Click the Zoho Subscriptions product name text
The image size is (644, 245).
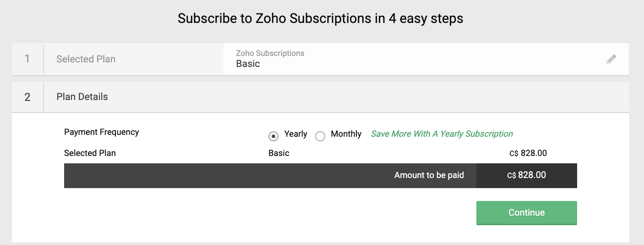(x=270, y=53)
